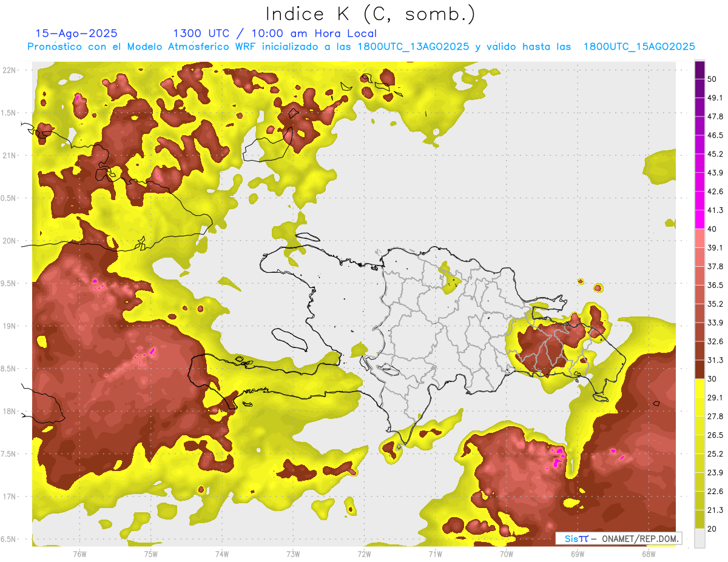728x562 pixels.
Task: Click the color scale value '27.8'
Action: [x=715, y=416]
